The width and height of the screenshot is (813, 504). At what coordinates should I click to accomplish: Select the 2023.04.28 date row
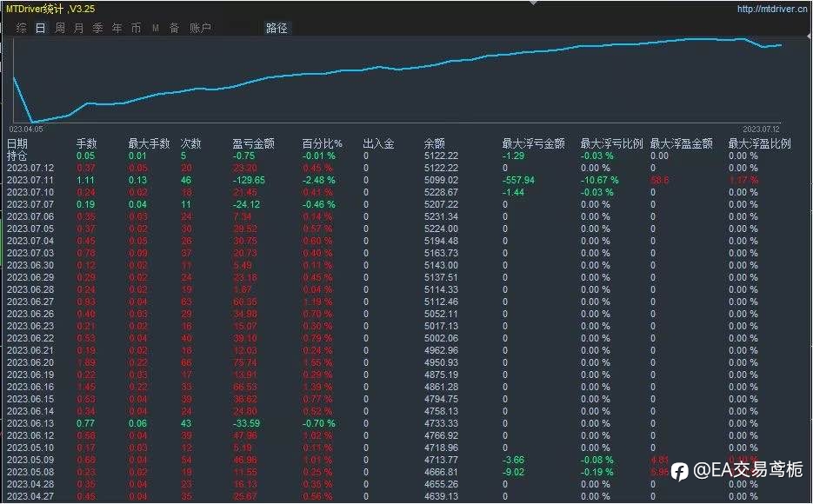tap(30, 484)
